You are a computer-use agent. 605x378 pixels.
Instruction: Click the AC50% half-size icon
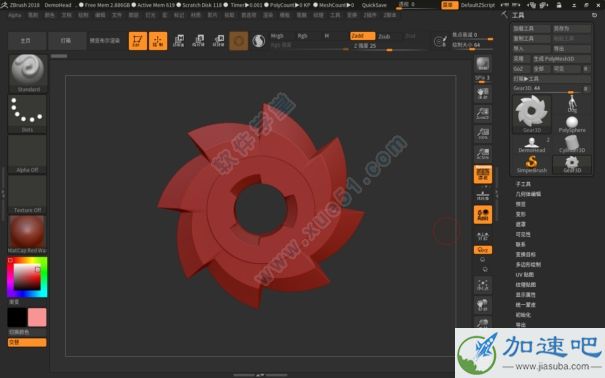[x=483, y=154]
